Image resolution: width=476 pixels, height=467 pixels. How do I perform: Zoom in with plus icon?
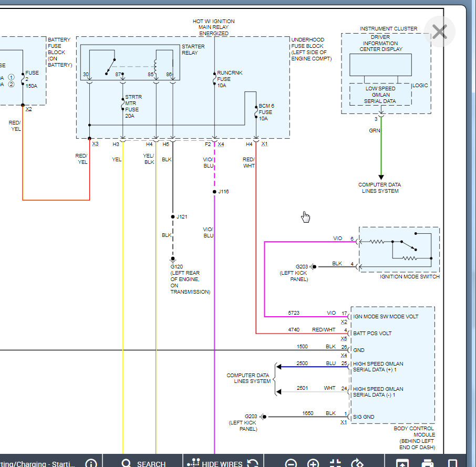tap(313, 463)
